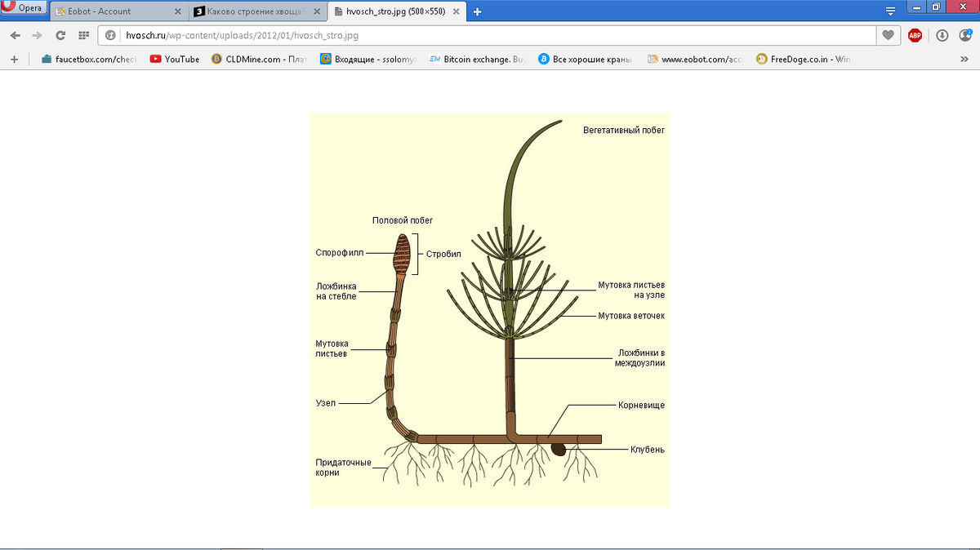Open the Bitcoin exchange bookmark

478,59
